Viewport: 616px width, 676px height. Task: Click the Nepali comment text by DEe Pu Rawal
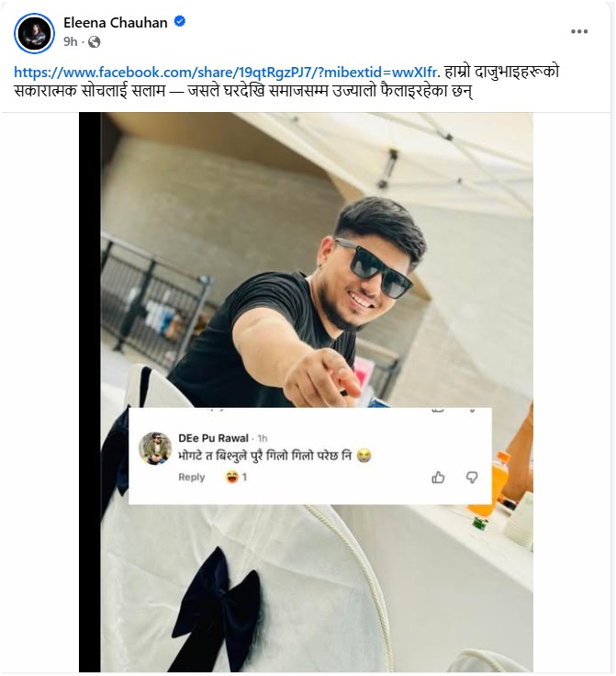pos(266,456)
